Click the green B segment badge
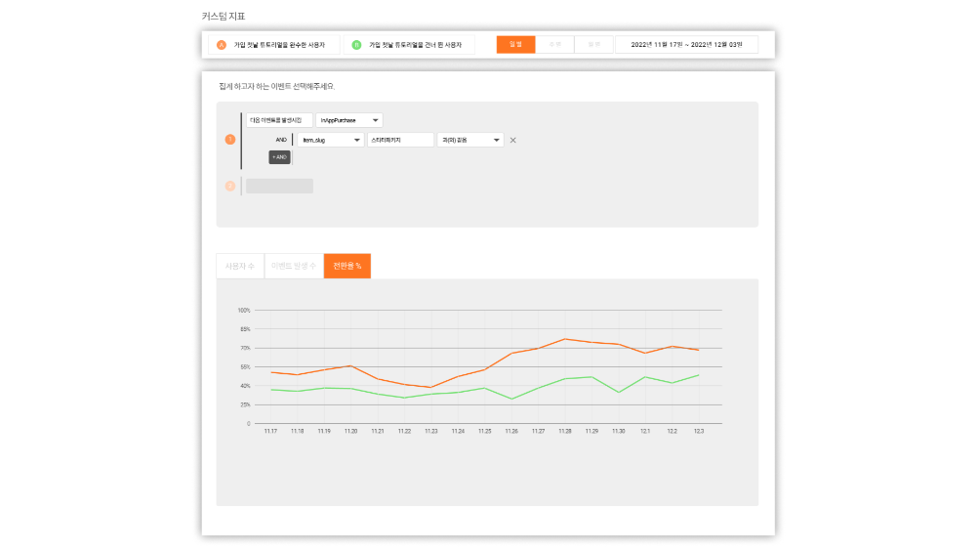 pyautogui.click(x=356, y=45)
